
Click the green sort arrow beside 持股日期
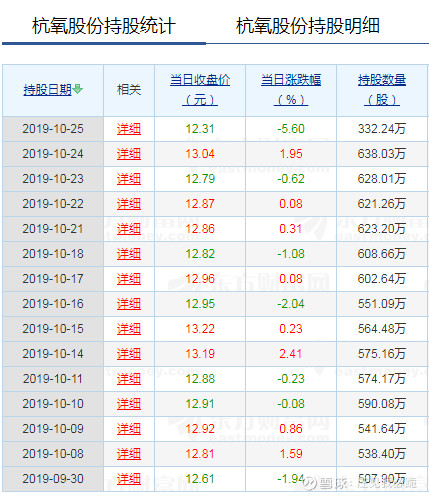[x=77, y=89]
